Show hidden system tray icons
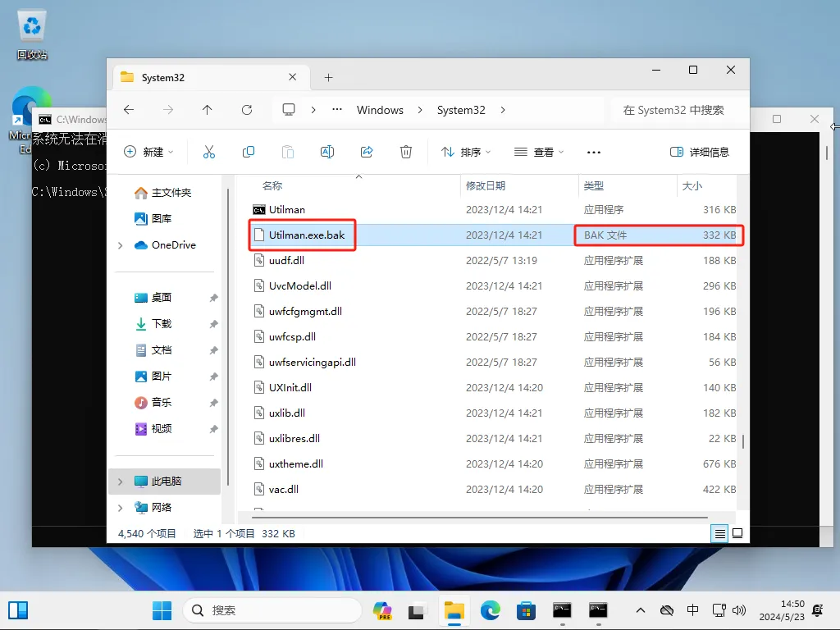The width and height of the screenshot is (840, 630). click(640, 610)
